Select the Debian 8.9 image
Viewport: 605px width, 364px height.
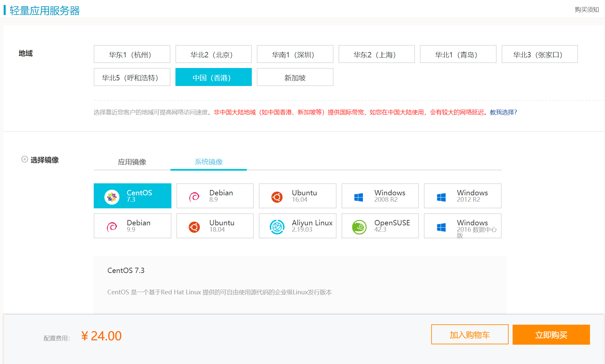point(215,196)
